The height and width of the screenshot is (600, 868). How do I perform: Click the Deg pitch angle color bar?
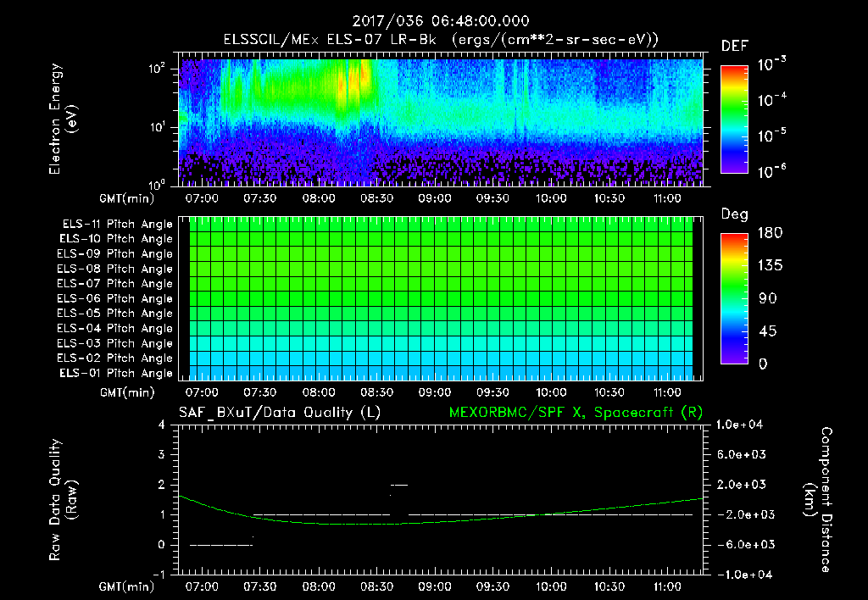coord(734,298)
